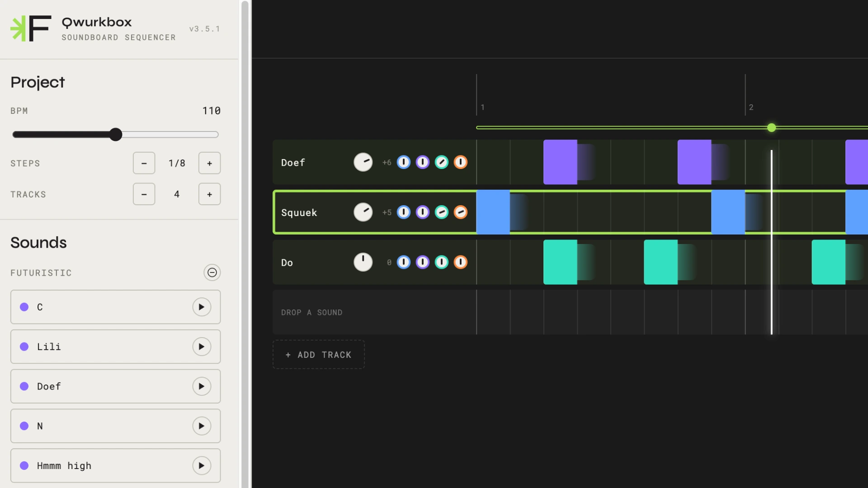Viewport: 868px width, 488px height.
Task: Preview the Lili sound
Action: click(202, 347)
